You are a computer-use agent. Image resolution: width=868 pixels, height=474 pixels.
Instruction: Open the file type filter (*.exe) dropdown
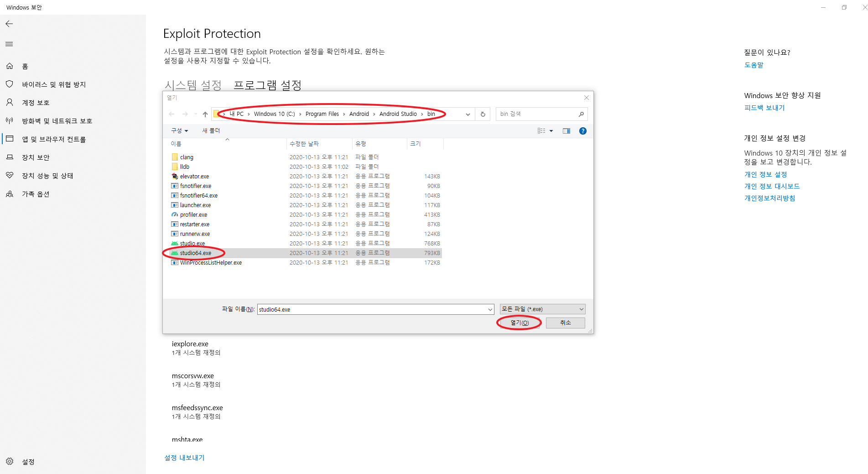tap(543, 309)
